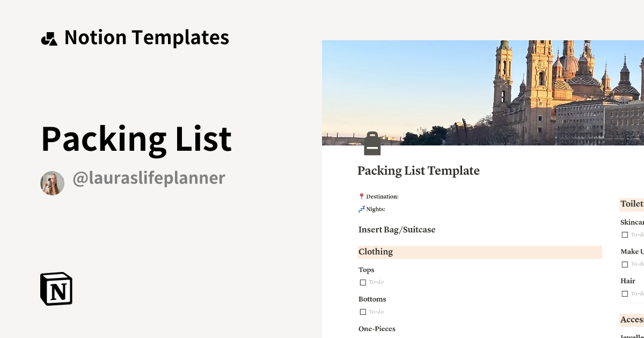This screenshot has width=644, height=338.
Task: Tick the Hair section To-do checkbox
Action: (625, 293)
